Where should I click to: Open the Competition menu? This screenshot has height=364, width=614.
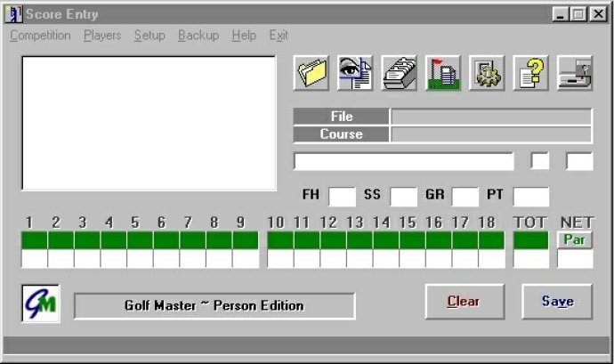[40, 36]
